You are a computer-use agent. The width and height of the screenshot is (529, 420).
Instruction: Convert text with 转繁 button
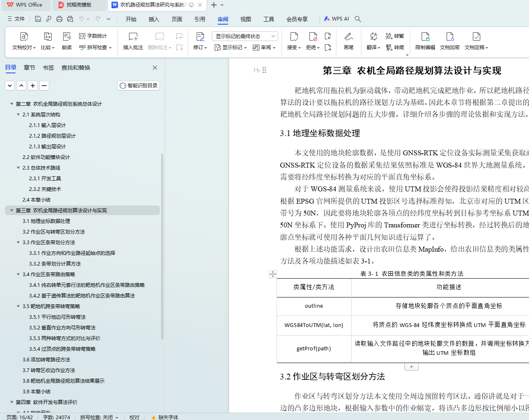pyautogui.click(x=395, y=36)
